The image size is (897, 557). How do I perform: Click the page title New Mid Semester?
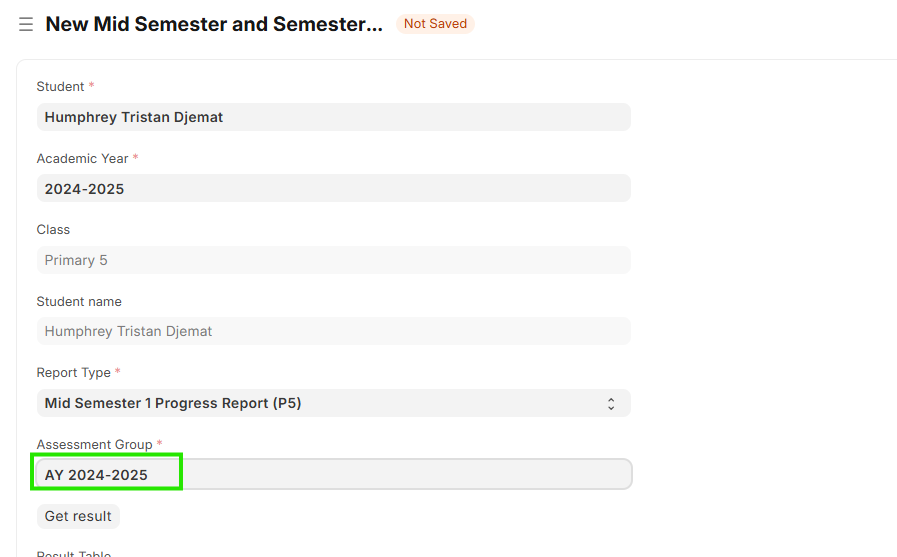pos(214,24)
